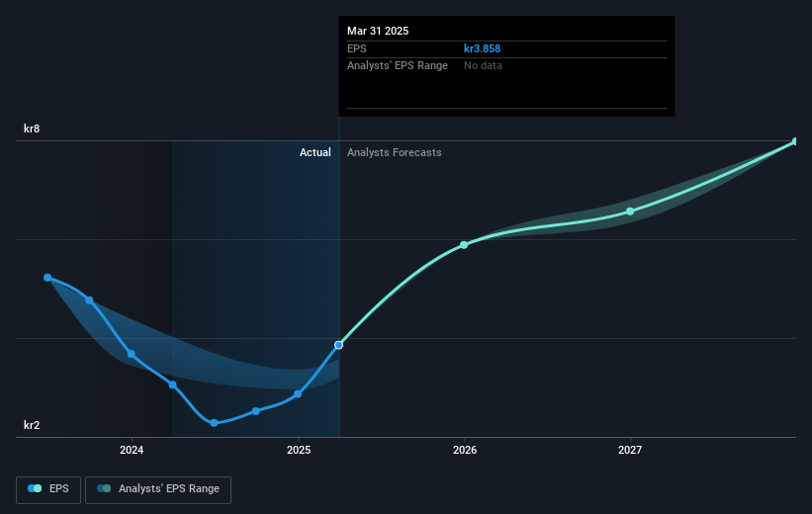Click the 2026 forecast data point
This screenshot has width=812, height=514.
tap(464, 245)
